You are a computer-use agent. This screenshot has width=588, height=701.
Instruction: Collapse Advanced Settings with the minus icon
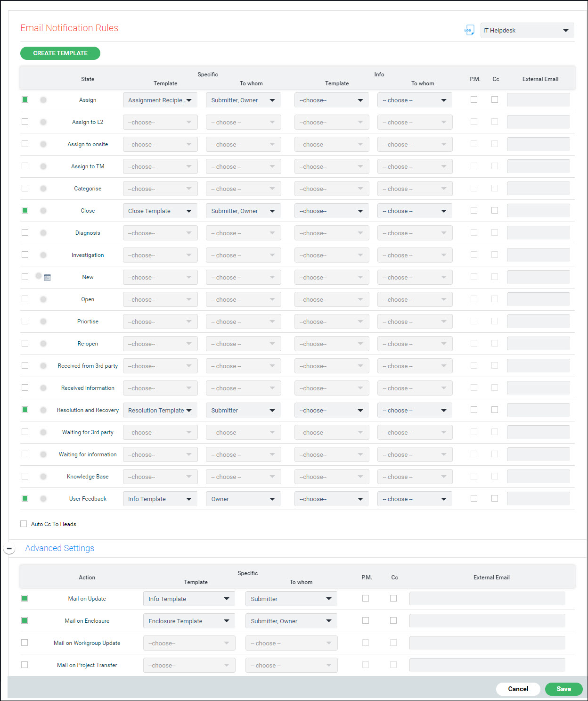[9, 549]
